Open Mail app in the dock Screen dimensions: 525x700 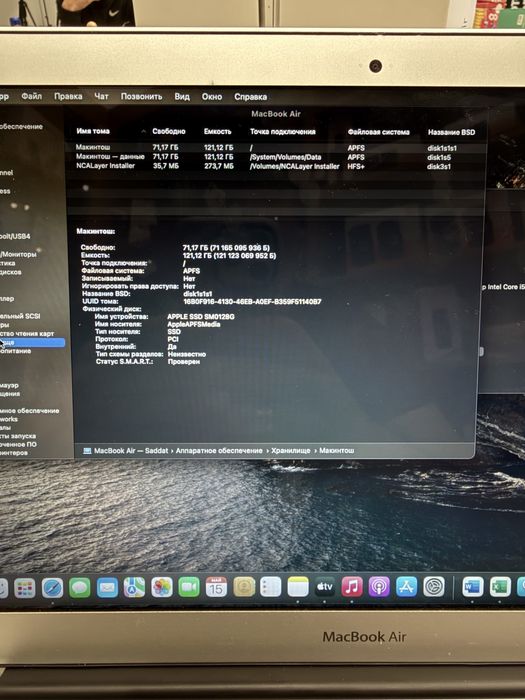[107, 588]
